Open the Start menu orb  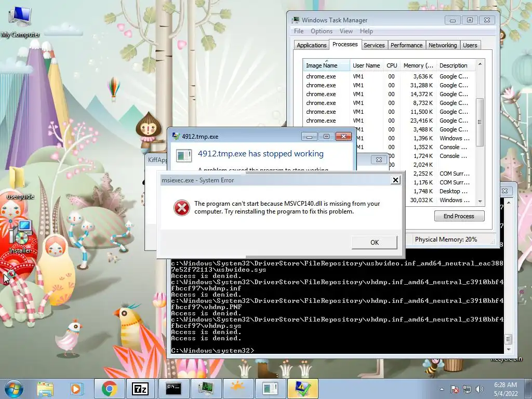(14, 389)
